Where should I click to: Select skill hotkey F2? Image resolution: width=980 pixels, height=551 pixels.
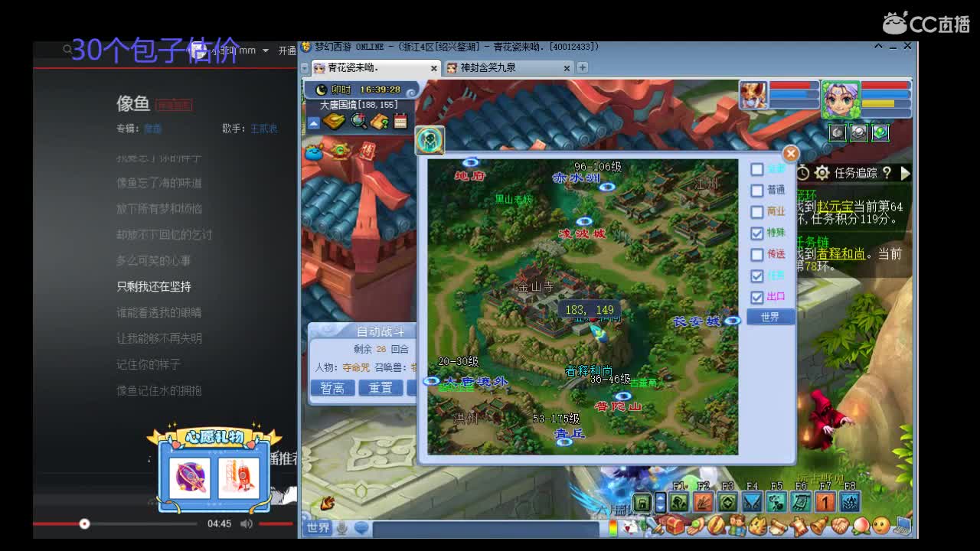pos(703,502)
